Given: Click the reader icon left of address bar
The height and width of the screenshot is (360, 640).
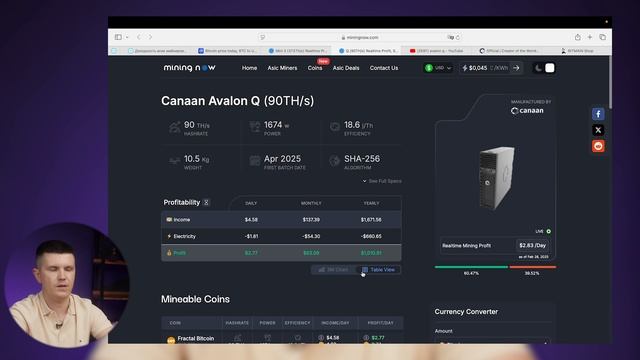Looking at the screenshot, I should pyautogui.click(x=262, y=37).
